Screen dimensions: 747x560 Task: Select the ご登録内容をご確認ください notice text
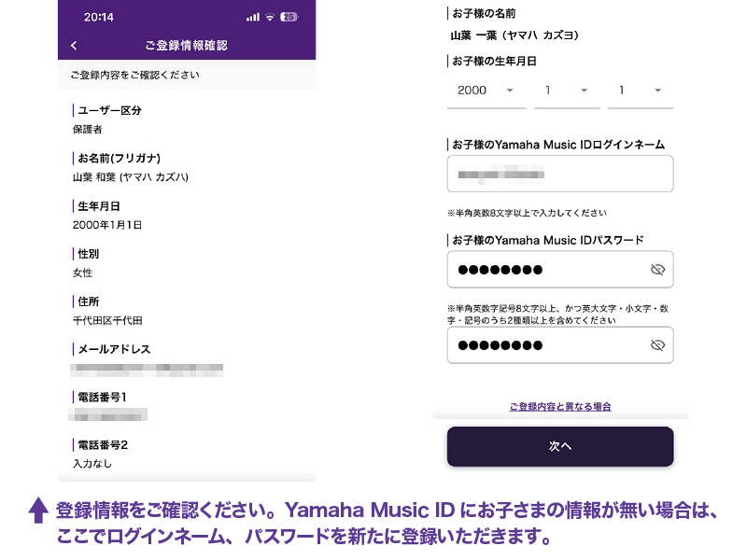pos(134,75)
